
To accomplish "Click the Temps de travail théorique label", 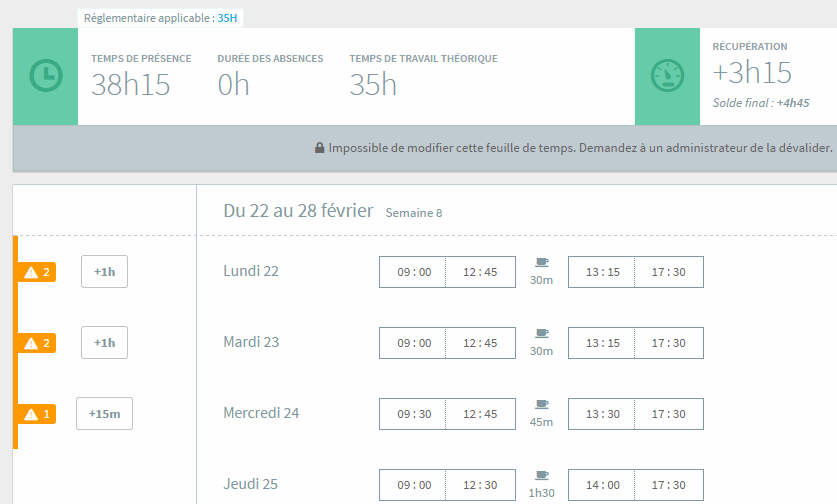I will point(423,59).
